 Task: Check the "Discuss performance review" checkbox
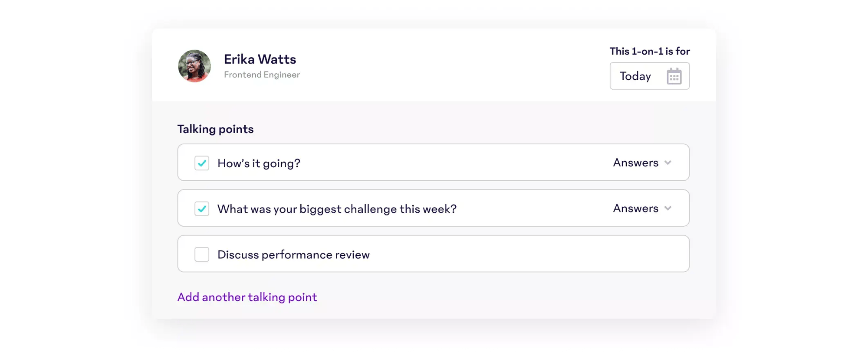[202, 254]
